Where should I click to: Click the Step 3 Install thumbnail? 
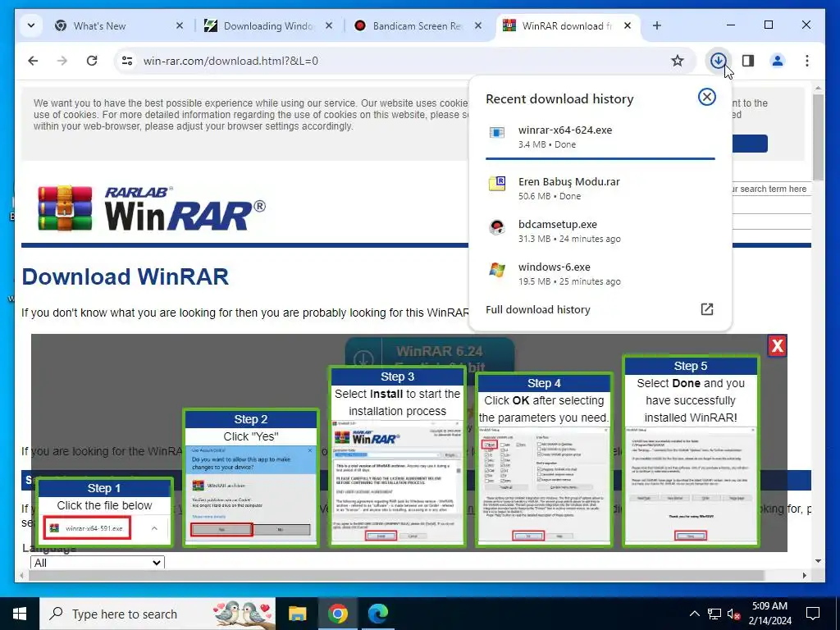(x=398, y=456)
